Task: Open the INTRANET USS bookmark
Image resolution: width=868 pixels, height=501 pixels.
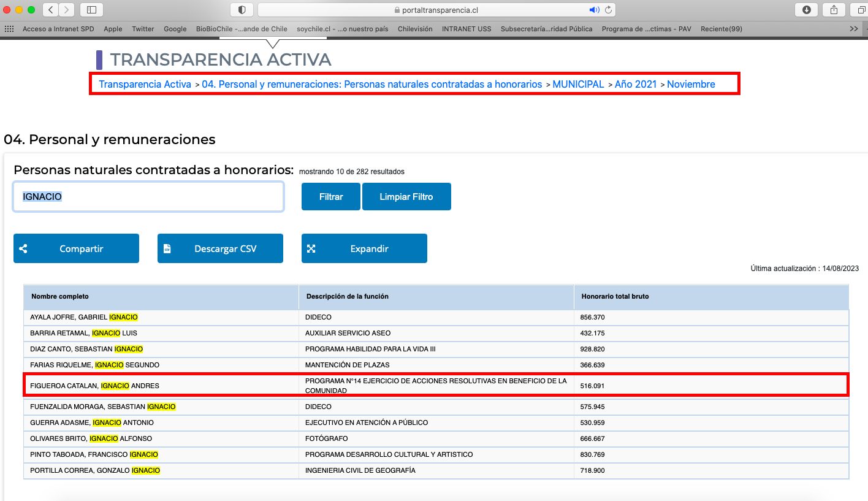Action: point(466,29)
